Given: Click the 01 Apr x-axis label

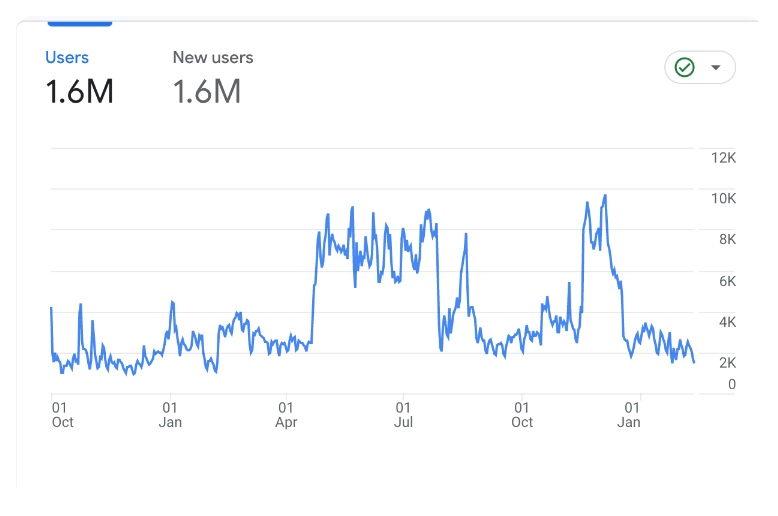Looking at the screenshot, I should pyautogui.click(x=286, y=415).
